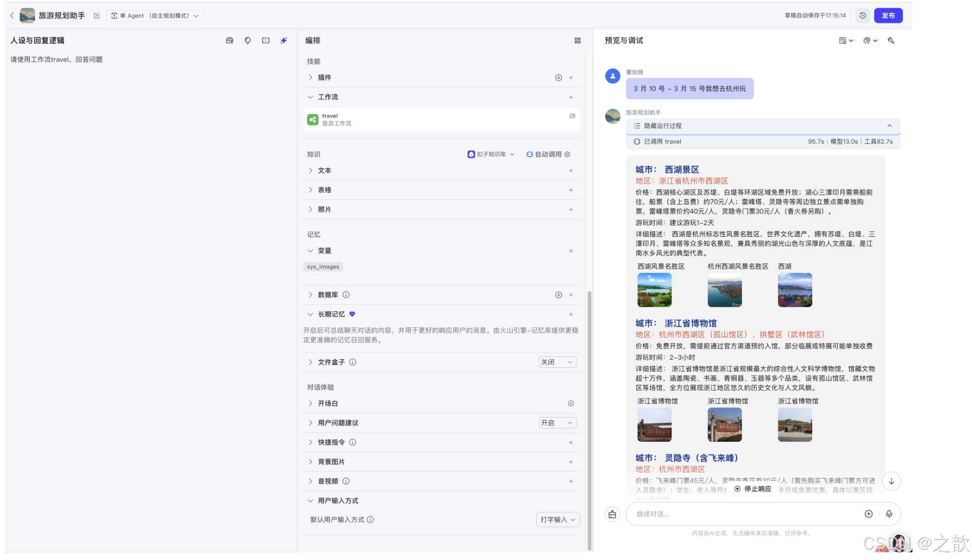Image resolution: width=972 pixels, height=560 pixels.
Task: Click the blue 发布 publish button
Action: tap(888, 15)
